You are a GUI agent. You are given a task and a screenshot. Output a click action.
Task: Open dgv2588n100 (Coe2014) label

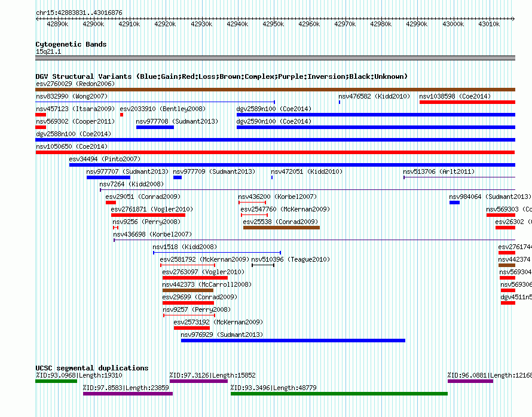pos(74,134)
